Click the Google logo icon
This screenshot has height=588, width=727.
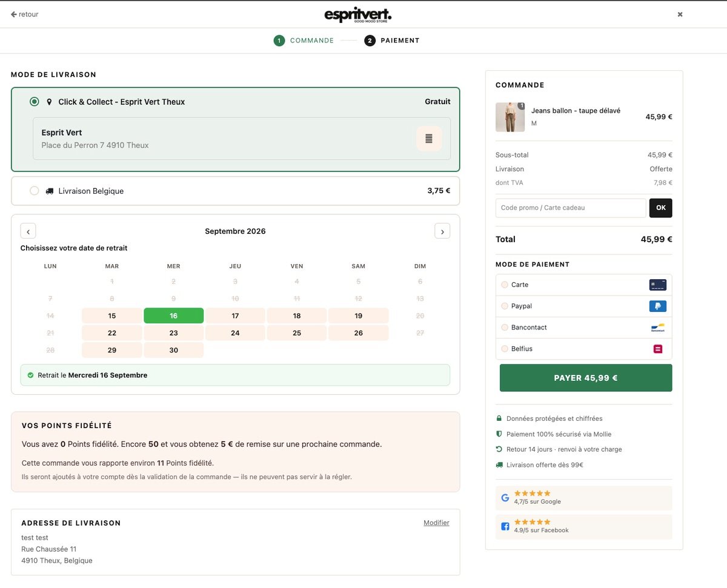505,498
